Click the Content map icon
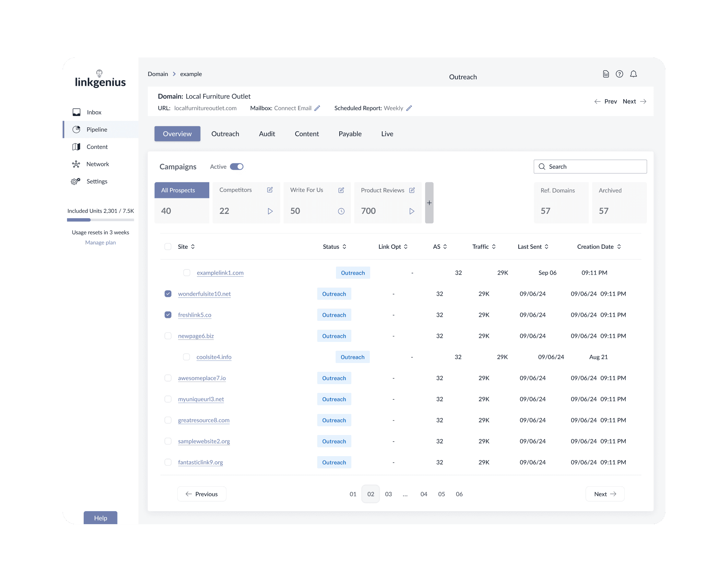728x582 pixels. (76, 147)
